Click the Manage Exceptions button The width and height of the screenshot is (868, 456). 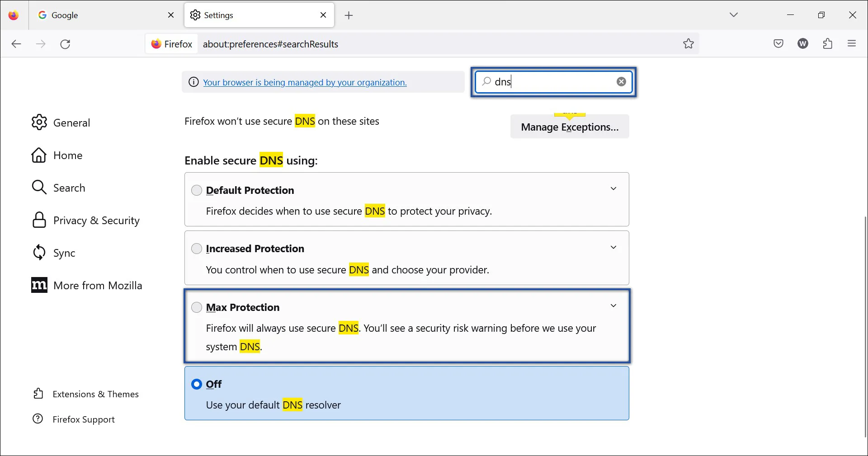[569, 127]
